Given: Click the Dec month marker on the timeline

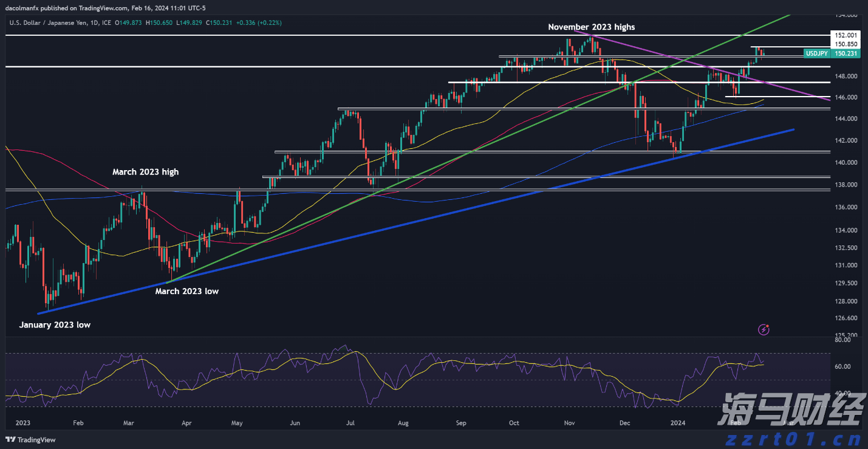Looking at the screenshot, I should pyautogui.click(x=624, y=422).
